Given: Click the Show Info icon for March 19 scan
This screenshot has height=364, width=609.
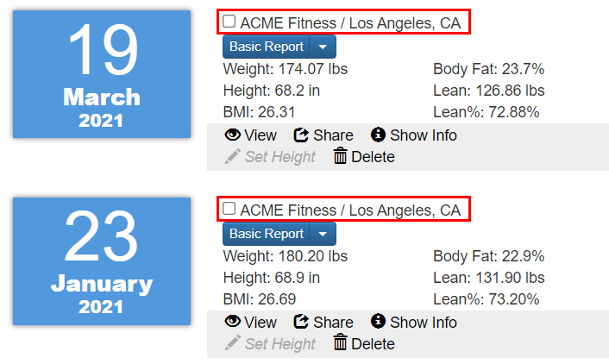Looking at the screenshot, I should 378,135.
